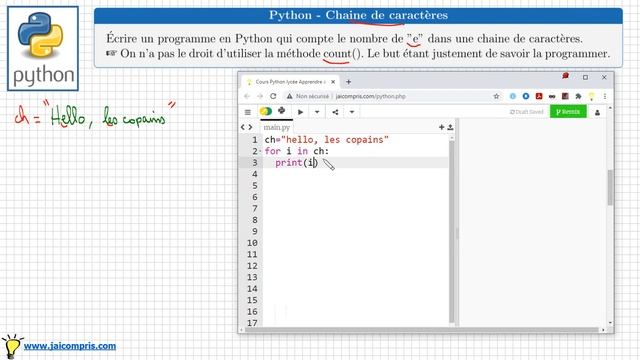Open the Extensions puzzle piece menu
640x360 pixels.
pyautogui.click(x=578, y=96)
